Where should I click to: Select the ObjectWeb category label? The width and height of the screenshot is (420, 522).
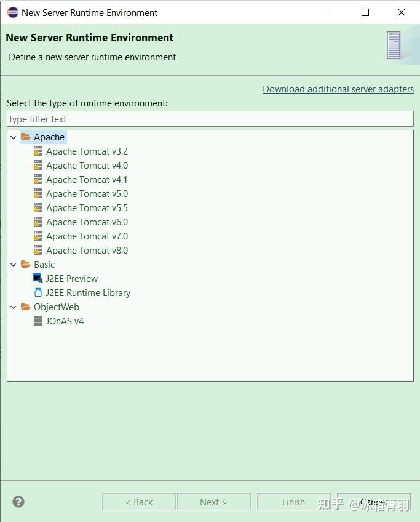[57, 307]
